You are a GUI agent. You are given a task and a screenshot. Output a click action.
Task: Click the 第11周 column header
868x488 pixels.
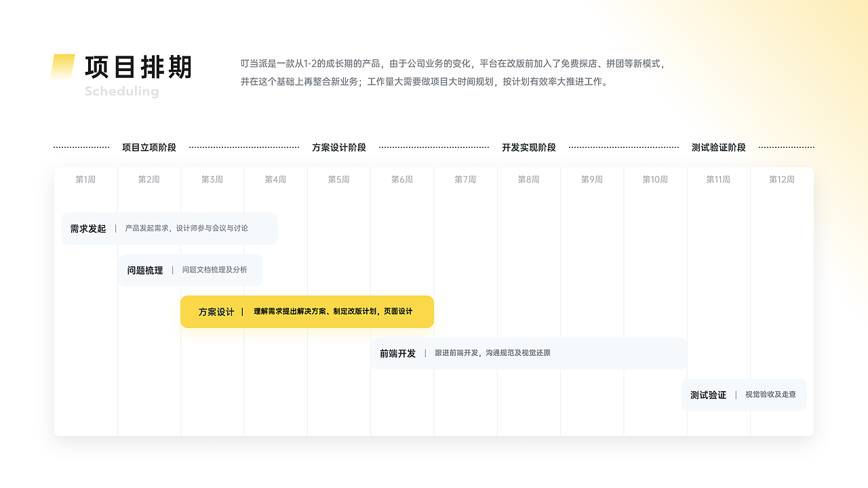point(718,180)
